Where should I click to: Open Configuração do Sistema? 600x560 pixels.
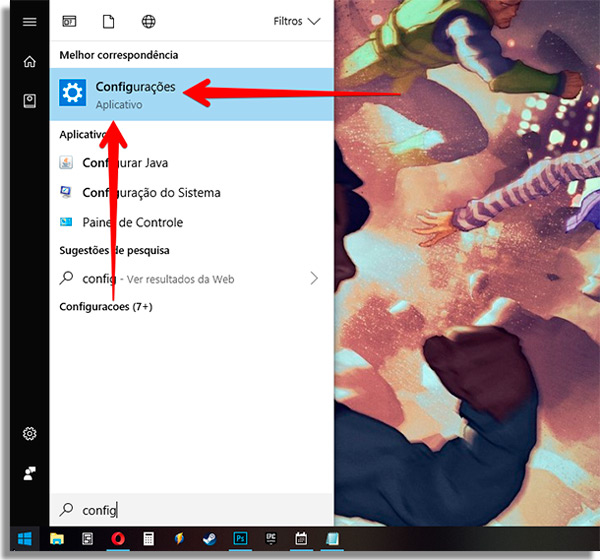point(192,193)
